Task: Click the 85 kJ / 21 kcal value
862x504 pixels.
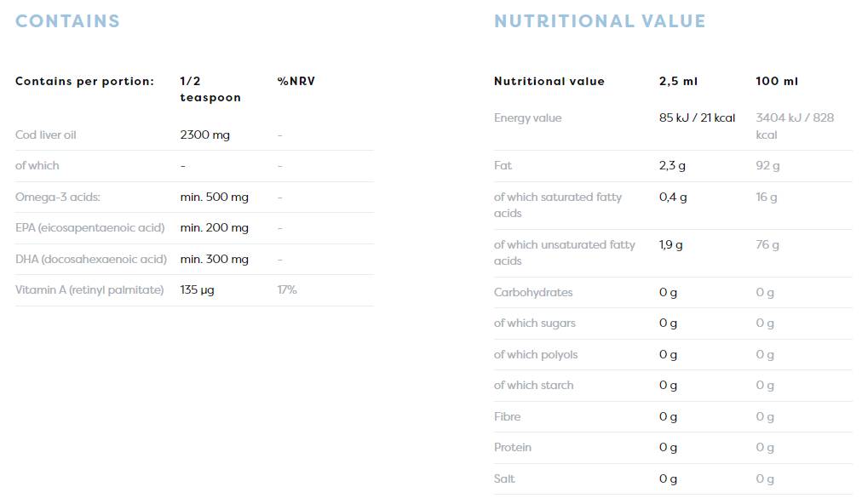Action: 697,117
